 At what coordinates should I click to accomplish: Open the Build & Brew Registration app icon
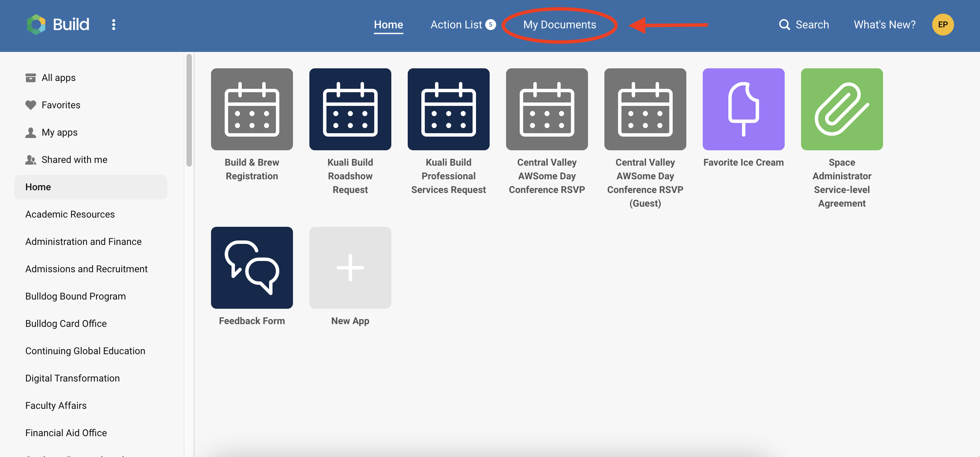[252, 109]
